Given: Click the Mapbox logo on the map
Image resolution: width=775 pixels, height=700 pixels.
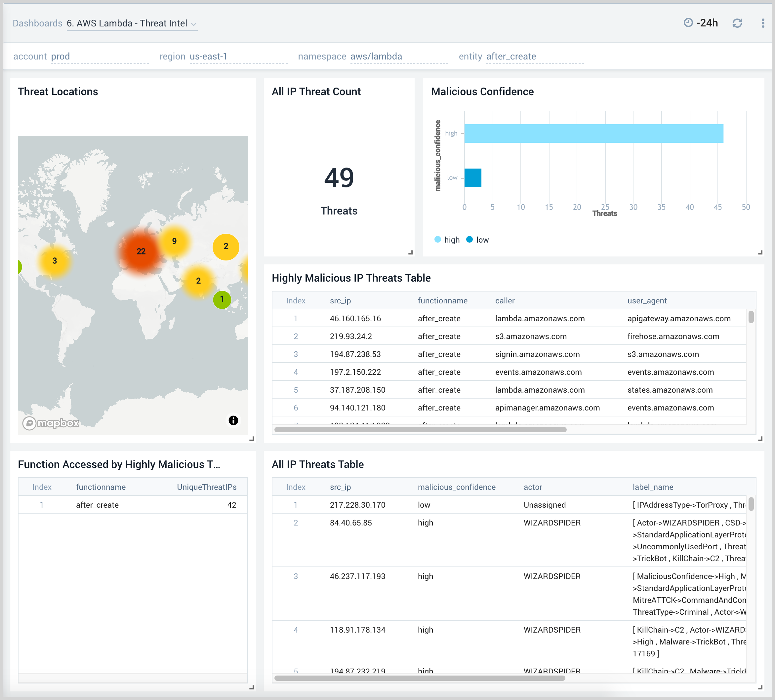Looking at the screenshot, I should (50, 423).
